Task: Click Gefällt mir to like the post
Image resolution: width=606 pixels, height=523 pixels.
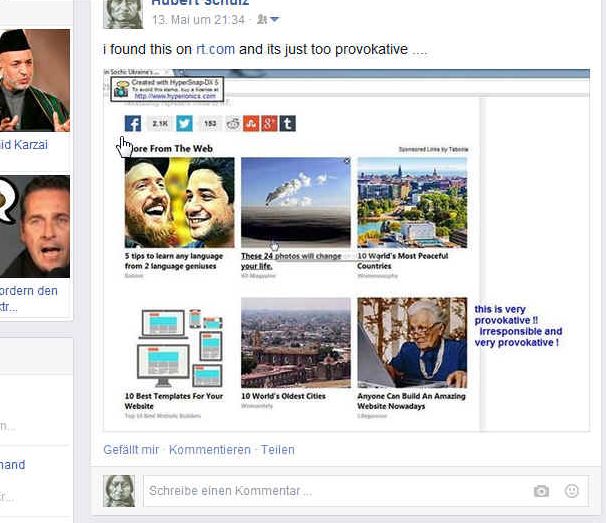Action: coord(131,450)
